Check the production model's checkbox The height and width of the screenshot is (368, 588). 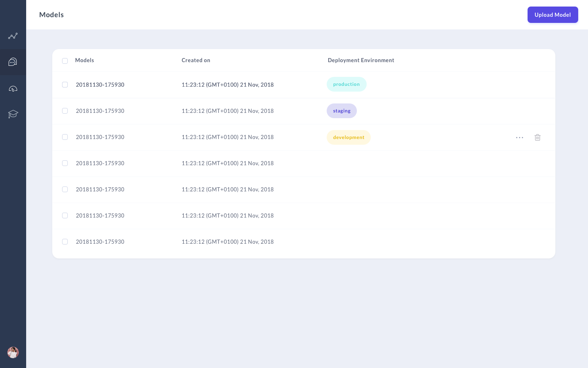tap(65, 85)
